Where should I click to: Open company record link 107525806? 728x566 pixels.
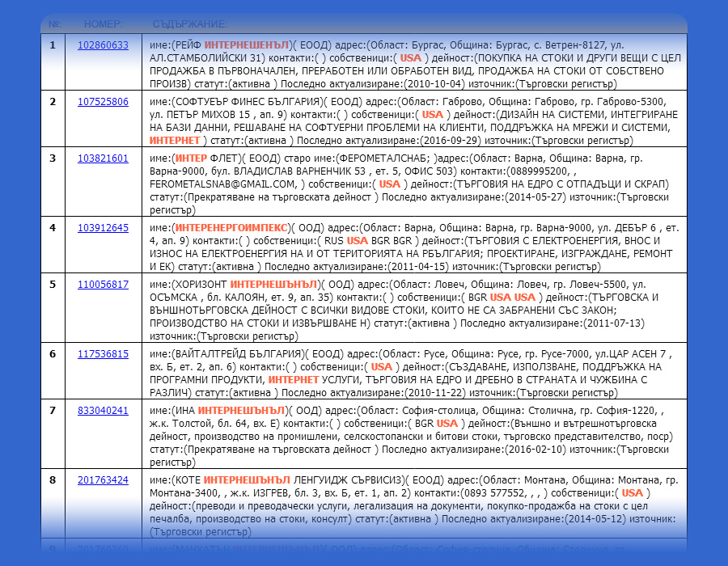tap(103, 102)
